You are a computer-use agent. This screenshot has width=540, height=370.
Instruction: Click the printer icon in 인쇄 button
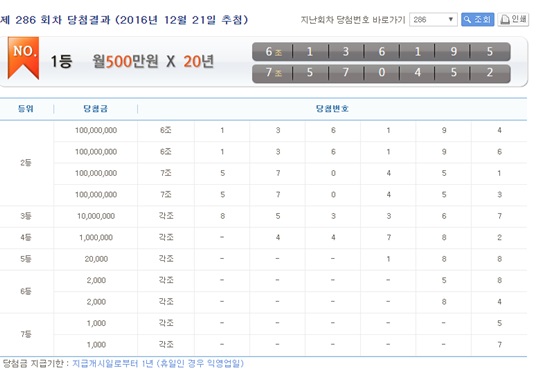pos(505,20)
